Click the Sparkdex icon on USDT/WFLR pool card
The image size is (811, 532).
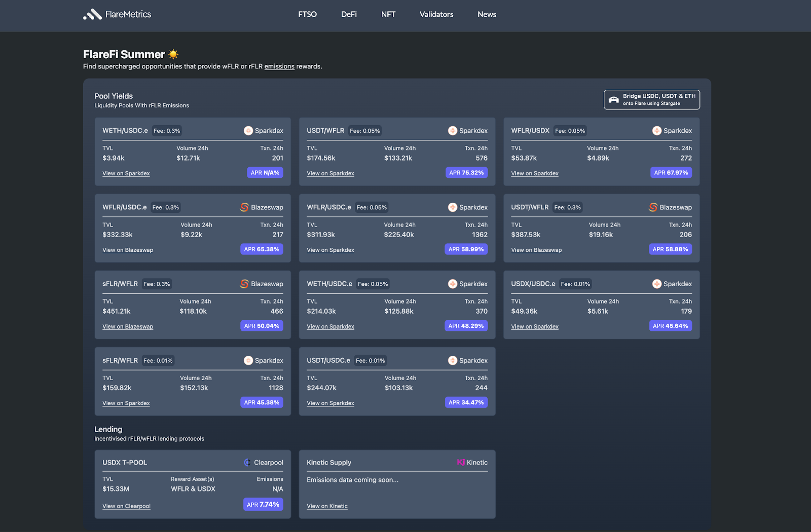[452, 130]
